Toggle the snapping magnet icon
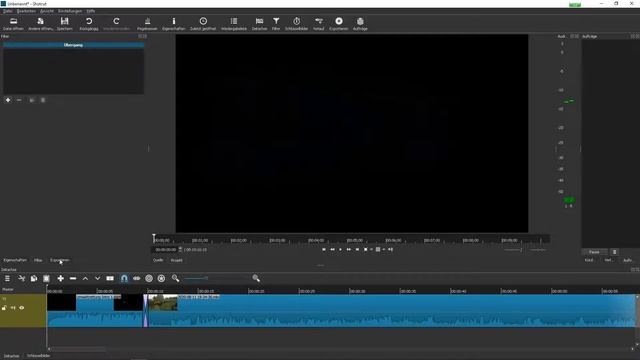Screen dimensions: 640x360 124,278
